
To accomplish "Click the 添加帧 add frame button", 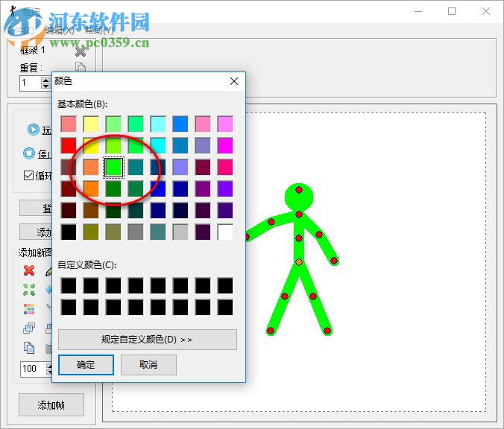I will coord(51,405).
